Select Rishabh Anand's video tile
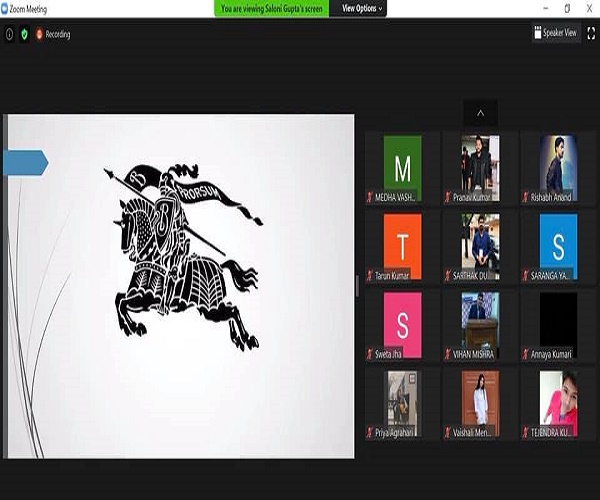600x500 pixels. pos(558,165)
